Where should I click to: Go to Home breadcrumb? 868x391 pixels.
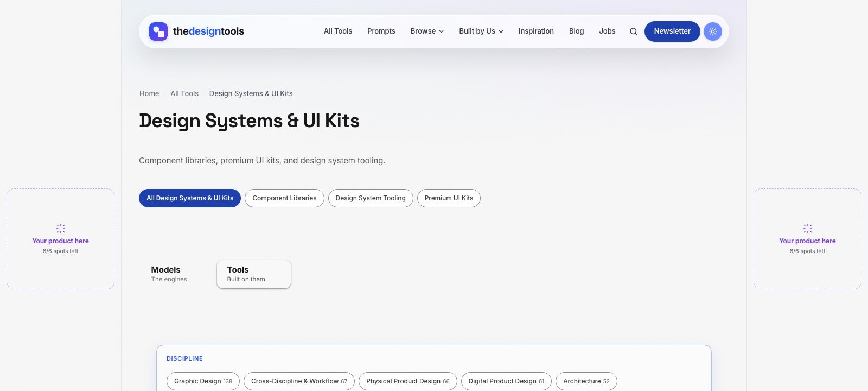(x=149, y=93)
